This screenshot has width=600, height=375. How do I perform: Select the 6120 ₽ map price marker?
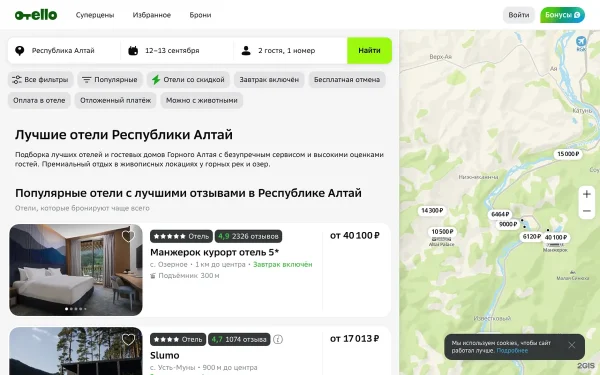coord(532,236)
